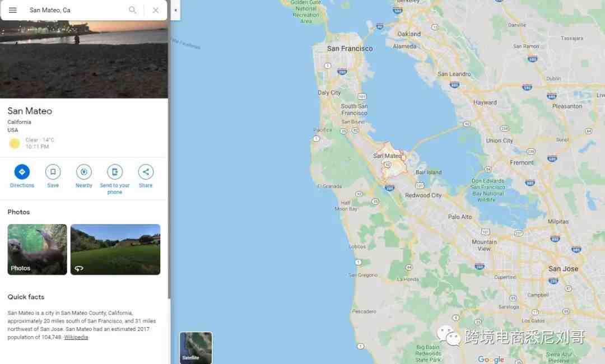Image resolution: width=605 pixels, height=364 pixels.
Task: Click the weather sun icon
Action: (15, 143)
